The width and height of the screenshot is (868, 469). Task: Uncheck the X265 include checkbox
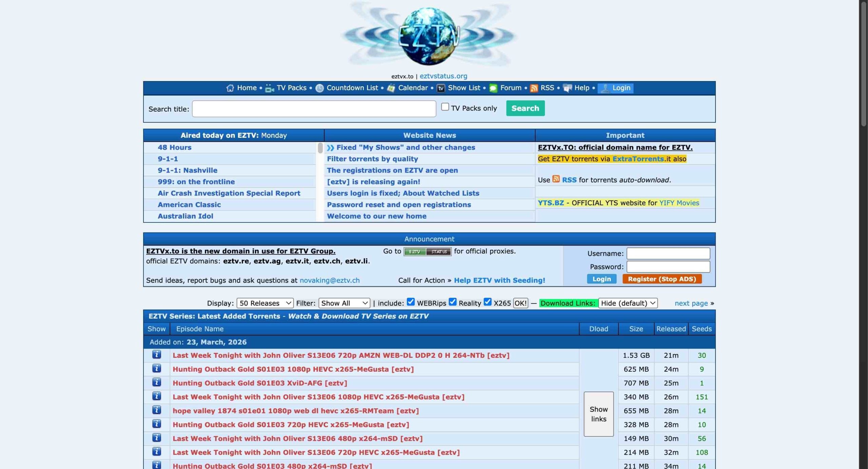click(x=487, y=302)
